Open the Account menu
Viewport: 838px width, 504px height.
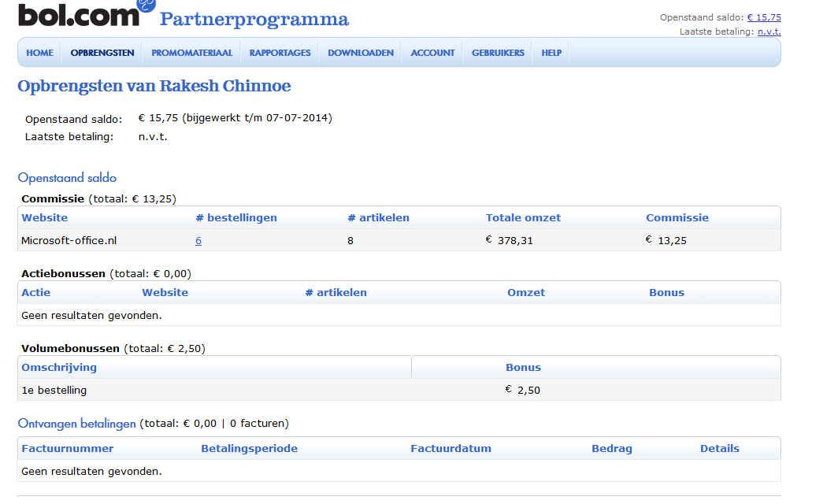[x=432, y=53]
